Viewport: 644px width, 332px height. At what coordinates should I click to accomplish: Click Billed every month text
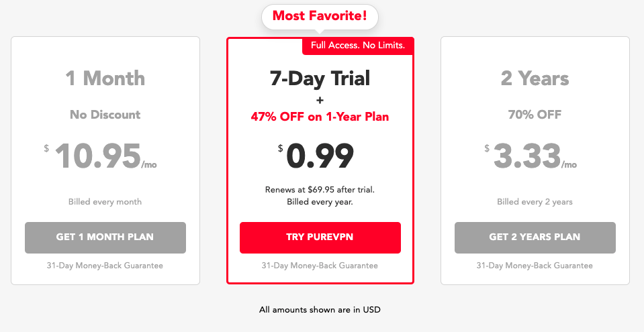(105, 202)
